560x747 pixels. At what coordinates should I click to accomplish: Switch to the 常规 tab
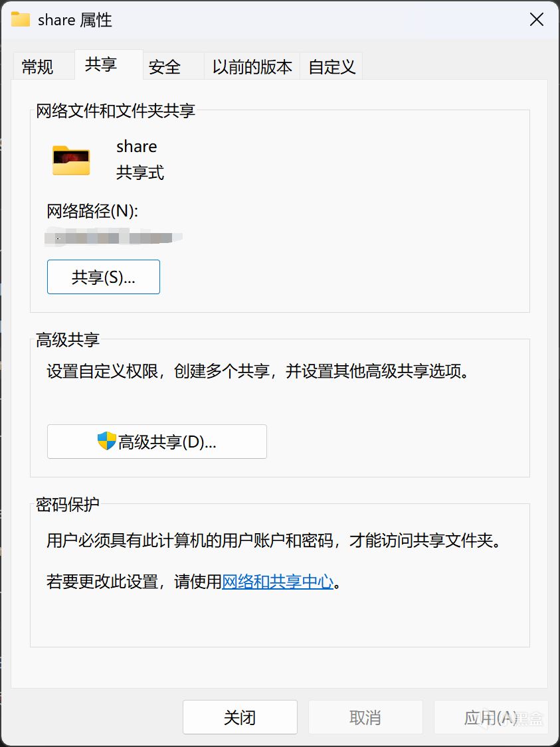click(x=38, y=66)
